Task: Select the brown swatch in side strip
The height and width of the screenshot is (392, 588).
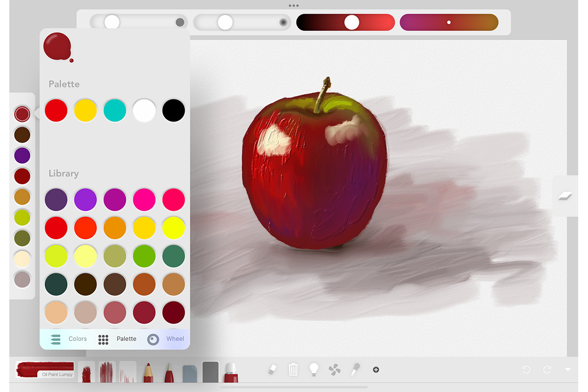Action: point(22,135)
